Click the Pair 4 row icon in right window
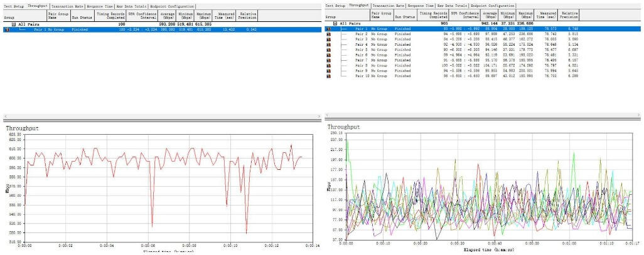 pos(328,44)
